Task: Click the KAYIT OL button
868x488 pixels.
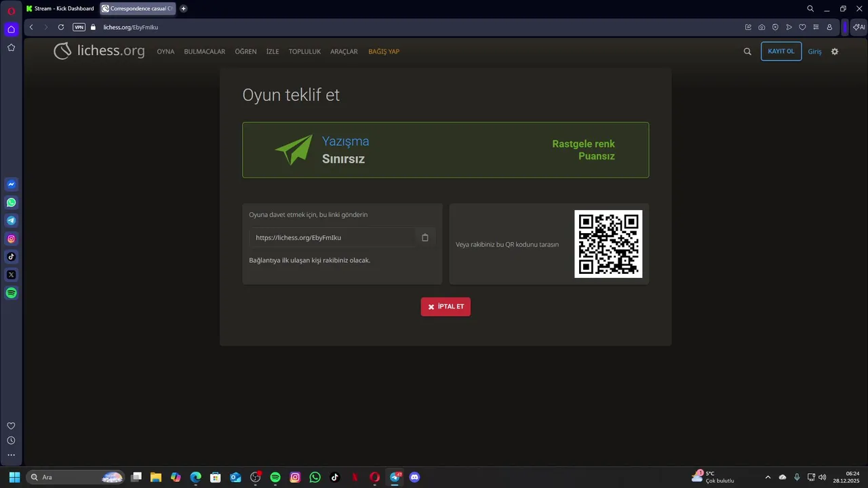Action: (x=781, y=52)
